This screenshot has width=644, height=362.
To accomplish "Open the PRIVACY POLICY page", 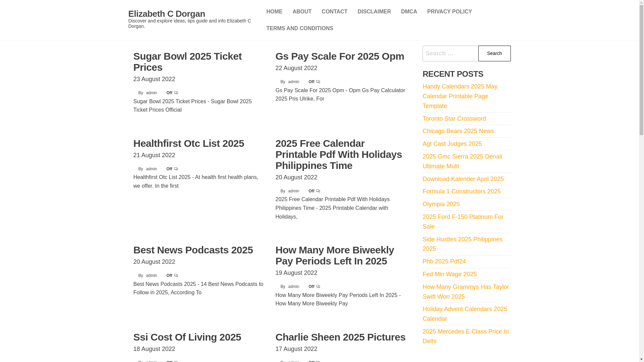I will pos(449,12).
